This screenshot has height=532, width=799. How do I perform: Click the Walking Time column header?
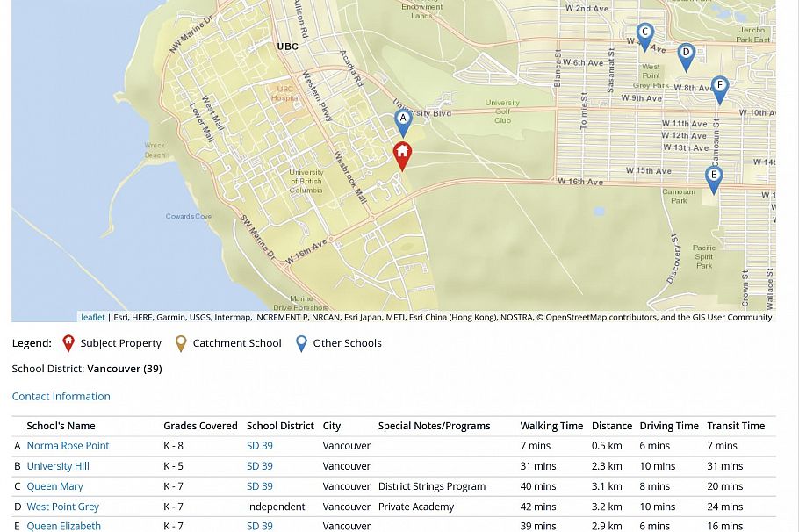[551, 425]
